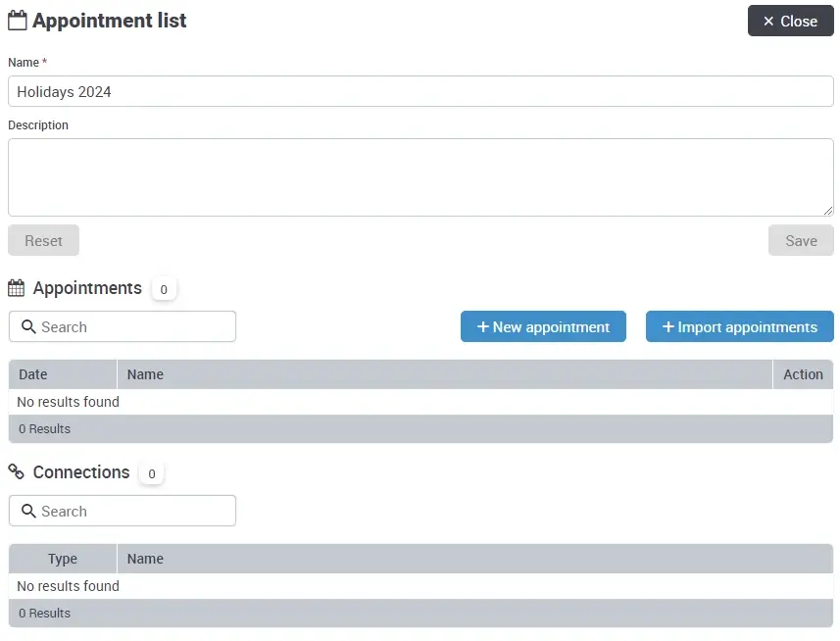
Task: Sort connections by the Type column
Action: click(x=61, y=559)
